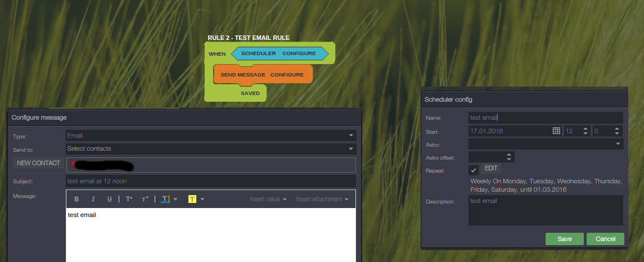The height and width of the screenshot is (262, 644).
Task: Click the blue-underlined text color icon
Action: 165,199
